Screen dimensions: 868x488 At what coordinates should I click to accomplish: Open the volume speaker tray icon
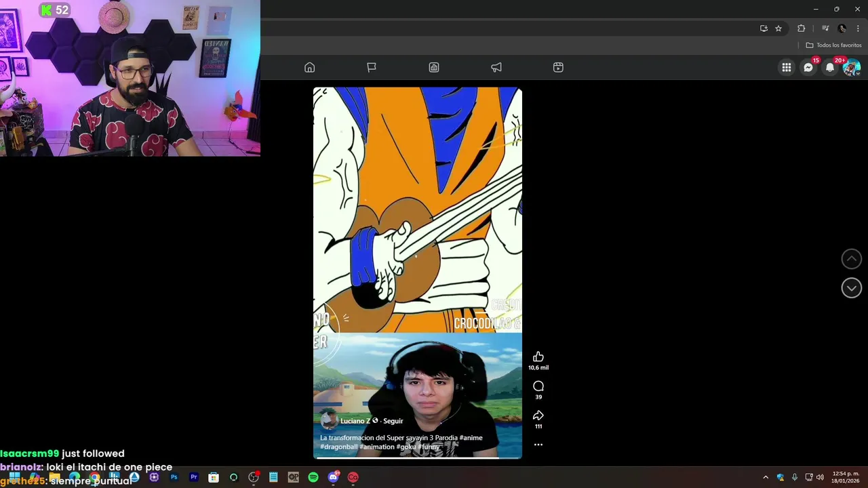click(x=820, y=477)
